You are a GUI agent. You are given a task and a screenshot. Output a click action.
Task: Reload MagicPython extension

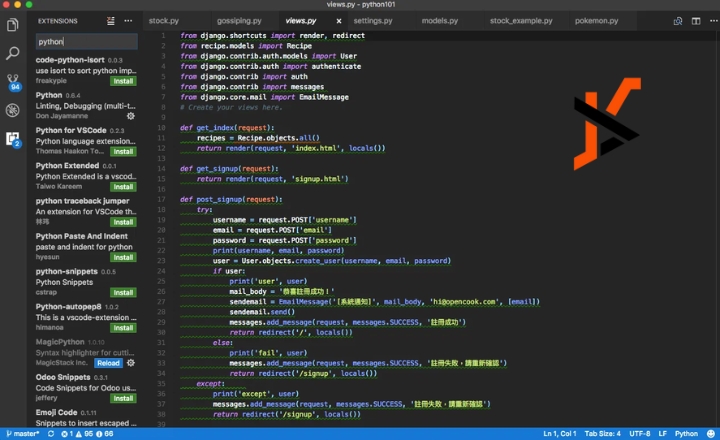point(108,363)
